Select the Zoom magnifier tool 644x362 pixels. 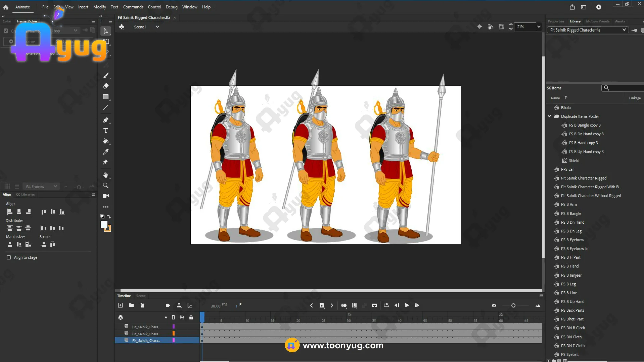(x=106, y=186)
